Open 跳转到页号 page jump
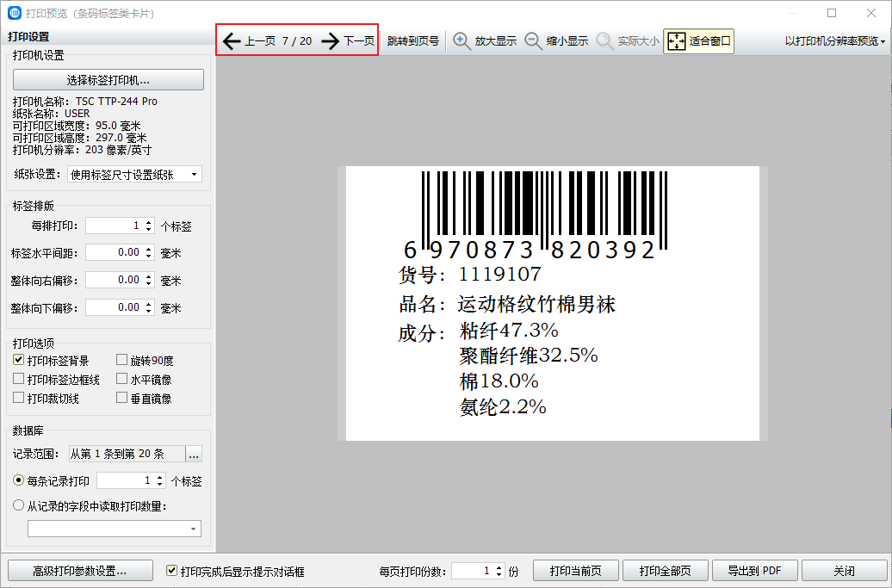This screenshot has height=588, width=892. 413,41
